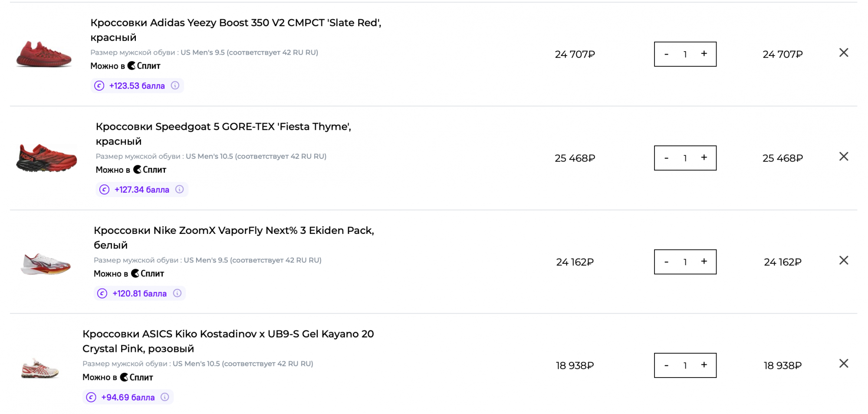Increase ASICS Gel Kayano quantity with plus

[x=704, y=365]
